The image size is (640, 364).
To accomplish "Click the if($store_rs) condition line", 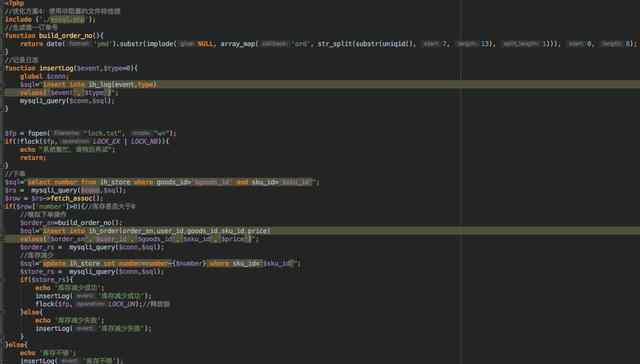I will [47, 280].
